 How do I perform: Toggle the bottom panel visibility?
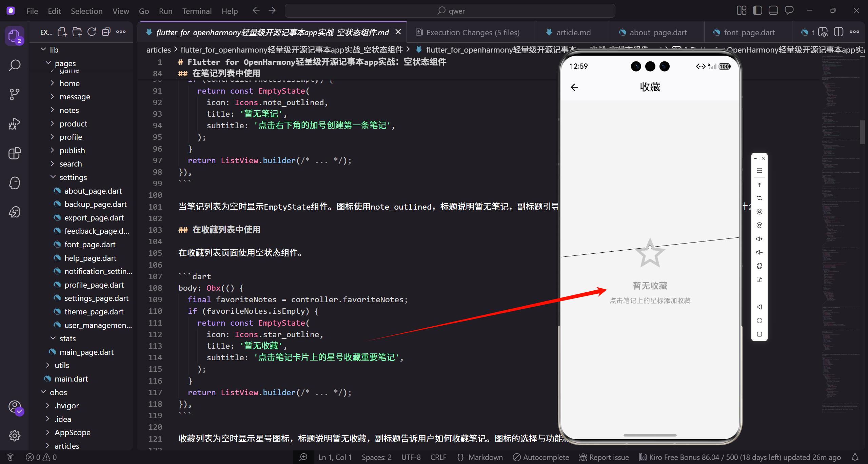773,11
